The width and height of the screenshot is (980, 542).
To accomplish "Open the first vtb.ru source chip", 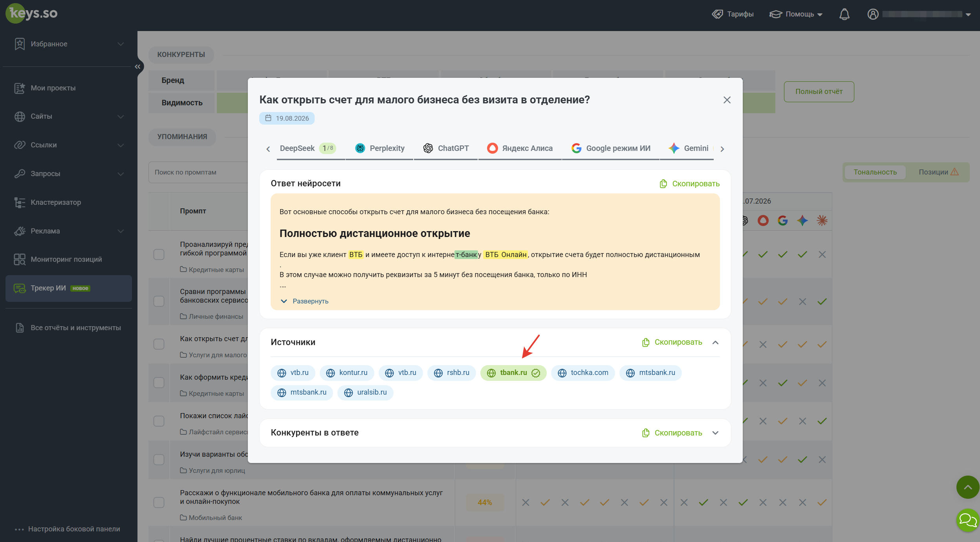I will pos(293,373).
